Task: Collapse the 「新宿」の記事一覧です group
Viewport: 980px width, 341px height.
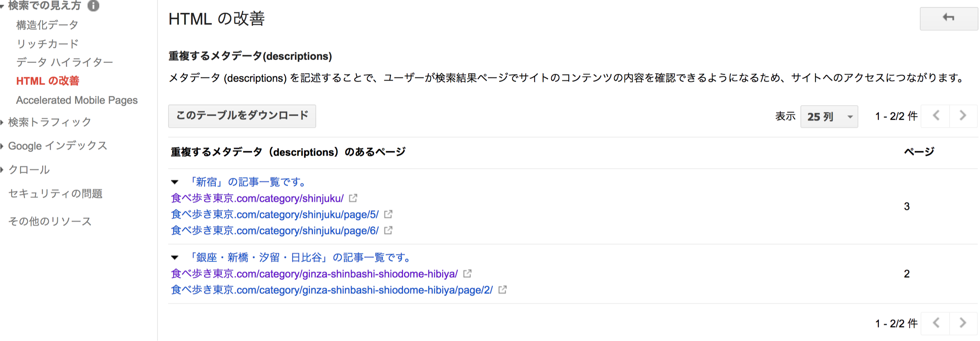Action: click(x=175, y=182)
